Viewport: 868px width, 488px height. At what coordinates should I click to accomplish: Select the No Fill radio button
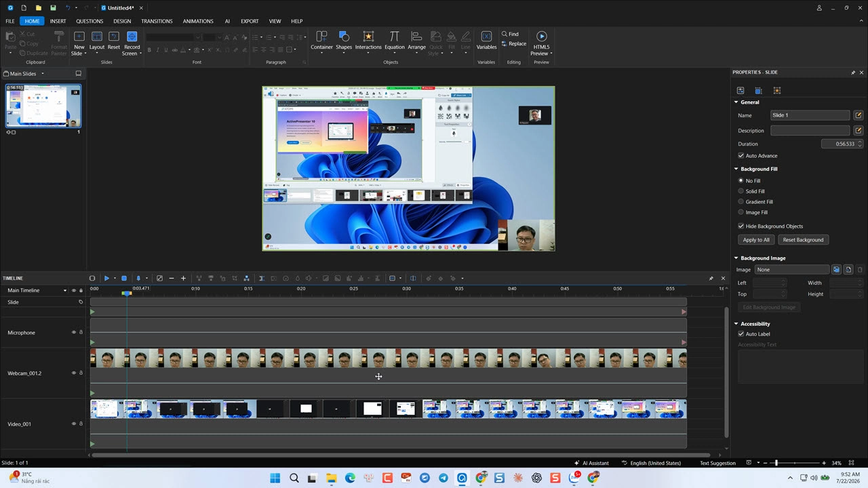pyautogui.click(x=741, y=181)
